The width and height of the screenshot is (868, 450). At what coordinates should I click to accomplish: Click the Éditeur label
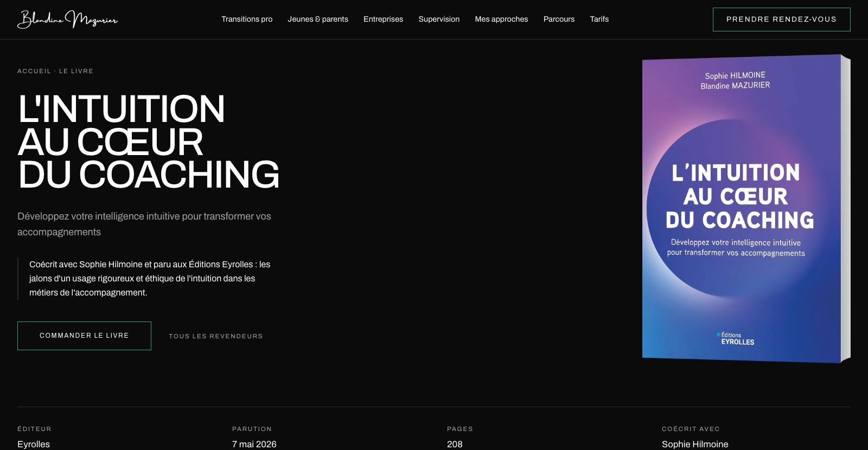34,429
